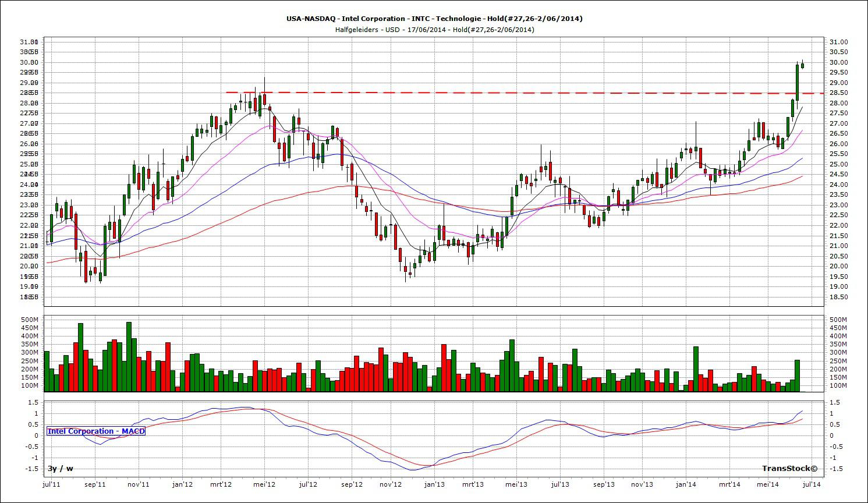Viewport: 868px width, 503px height.
Task: Click -0.5 on the left MACD axis
Action: (x=32, y=447)
